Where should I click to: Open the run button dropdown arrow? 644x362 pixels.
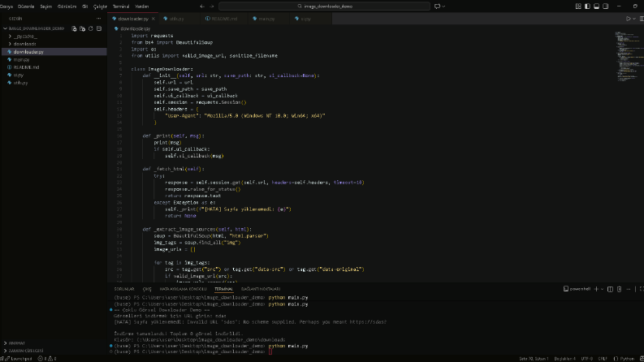tap(634, 19)
